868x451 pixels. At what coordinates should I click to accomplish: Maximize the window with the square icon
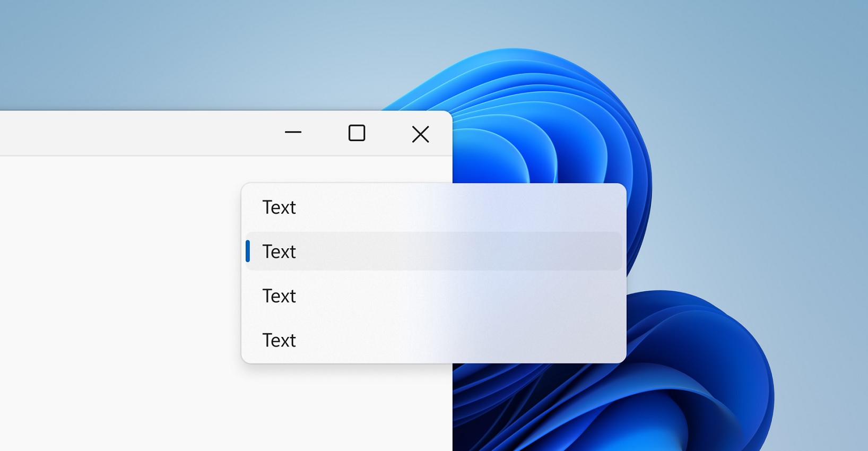coord(357,133)
